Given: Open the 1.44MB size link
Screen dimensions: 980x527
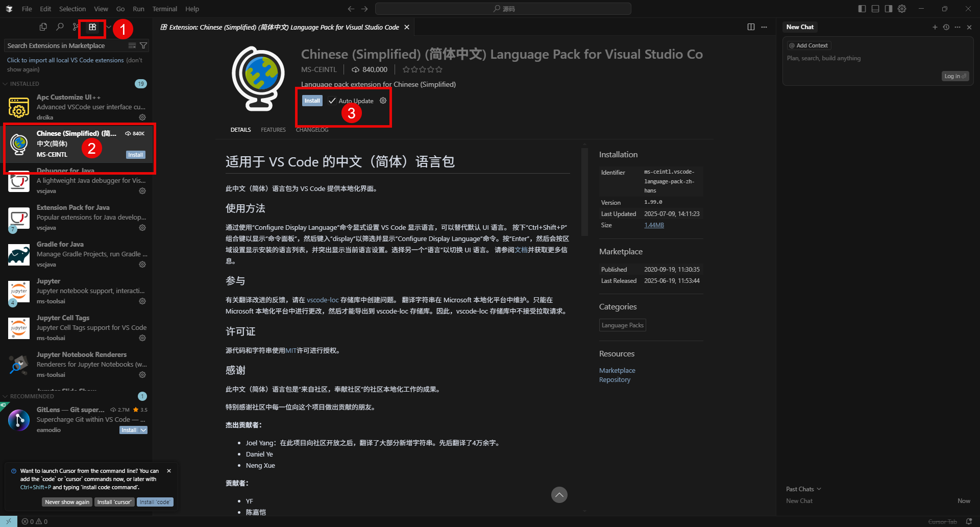Looking at the screenshot, I should 654,225.
